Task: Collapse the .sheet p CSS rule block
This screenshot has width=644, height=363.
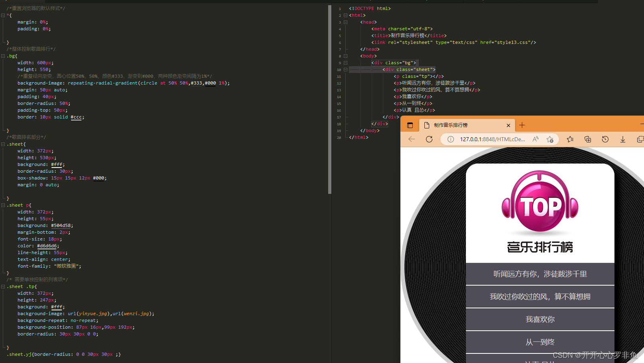Action: point(3,205)
